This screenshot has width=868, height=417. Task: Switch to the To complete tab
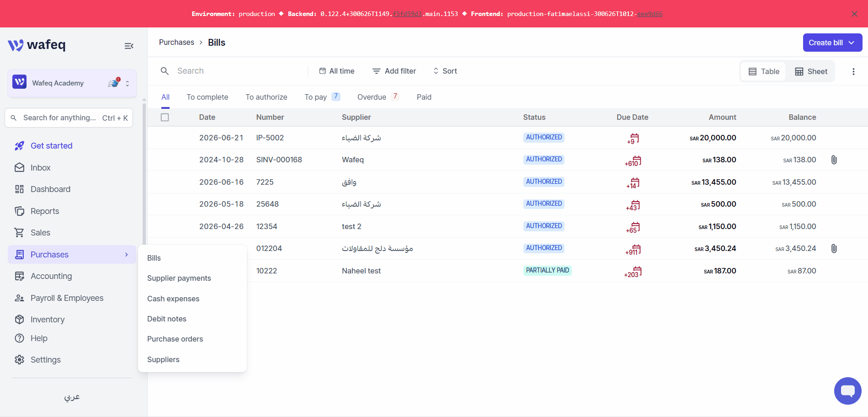pyautogui.click(x=208, y=97)
